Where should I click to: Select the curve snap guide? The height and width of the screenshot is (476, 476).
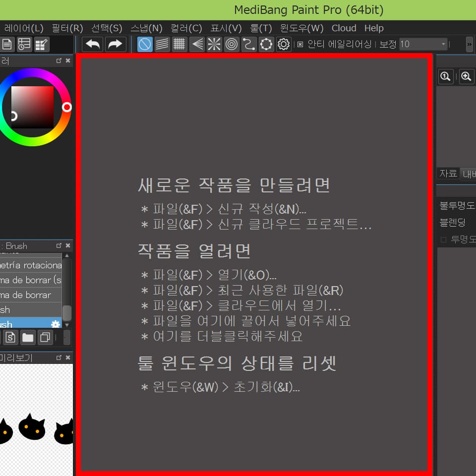(x=249, y=44)
